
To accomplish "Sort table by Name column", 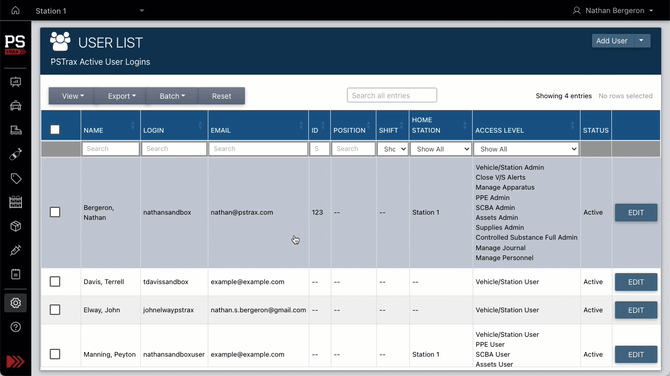I will pos(110,126).
